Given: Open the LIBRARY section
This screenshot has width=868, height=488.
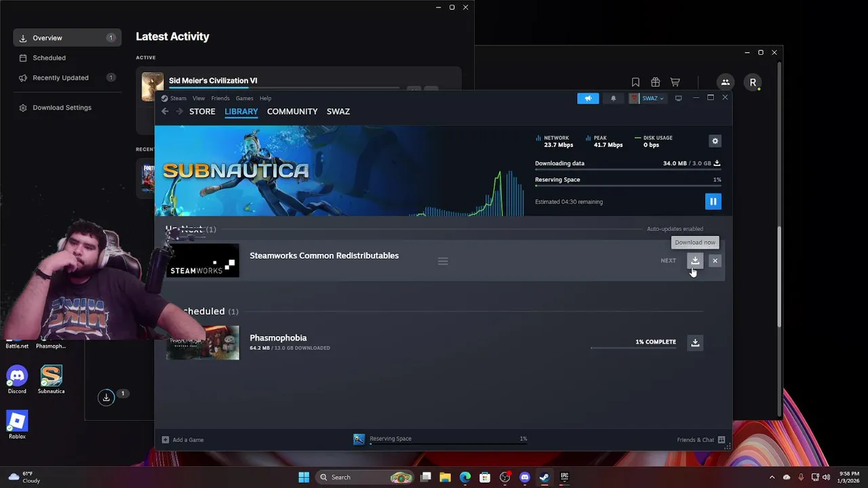Looking at the screenshot, I should pyautogui.click(x=241, y=111).
